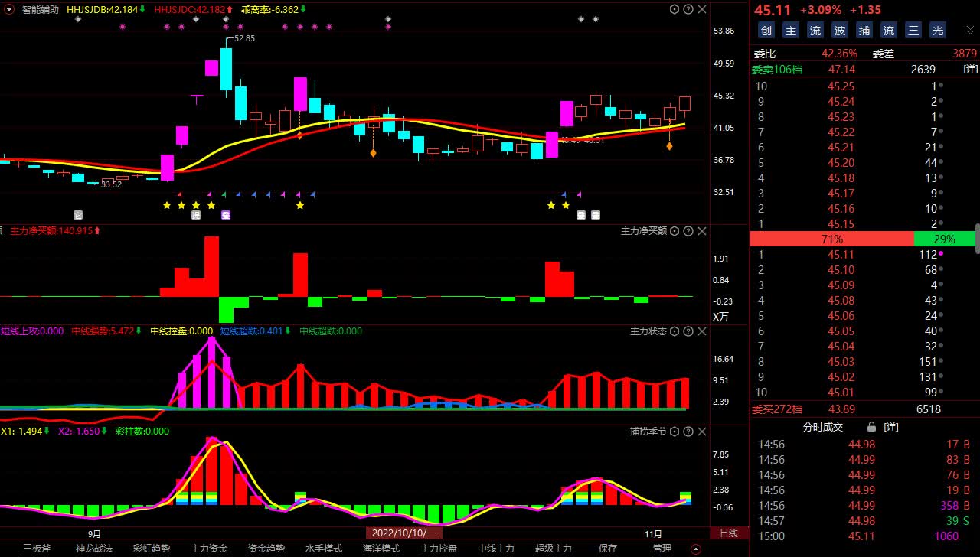Click the 光 tag icon
The height and width of the screenshot is (557, 980).
pyautogui.click(x=938, y=31)
